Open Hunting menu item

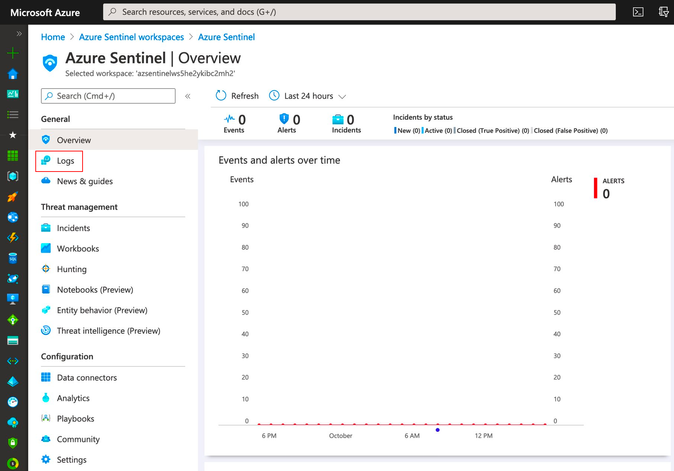72,269
